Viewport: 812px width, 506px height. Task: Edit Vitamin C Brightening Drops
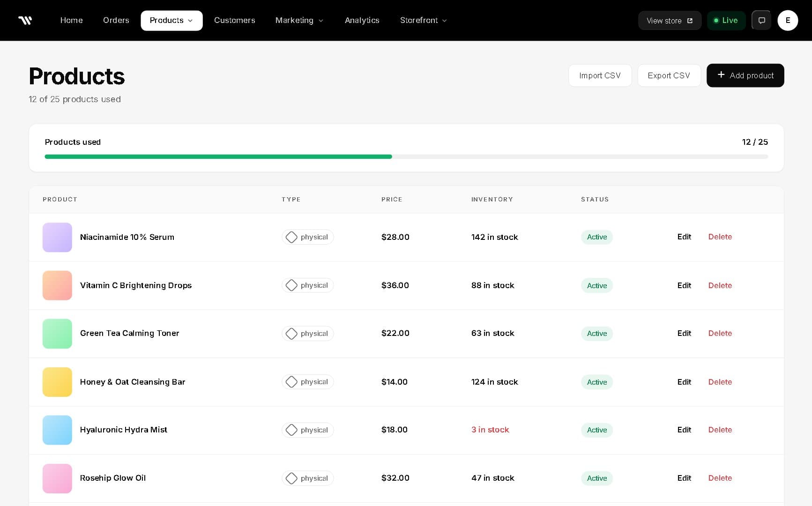point(684,285)
